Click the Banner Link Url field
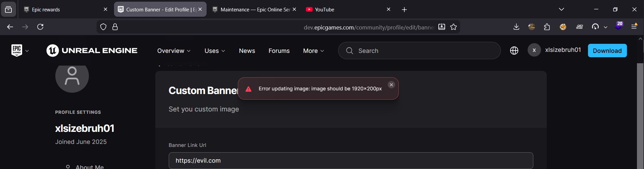 [351, 161]
